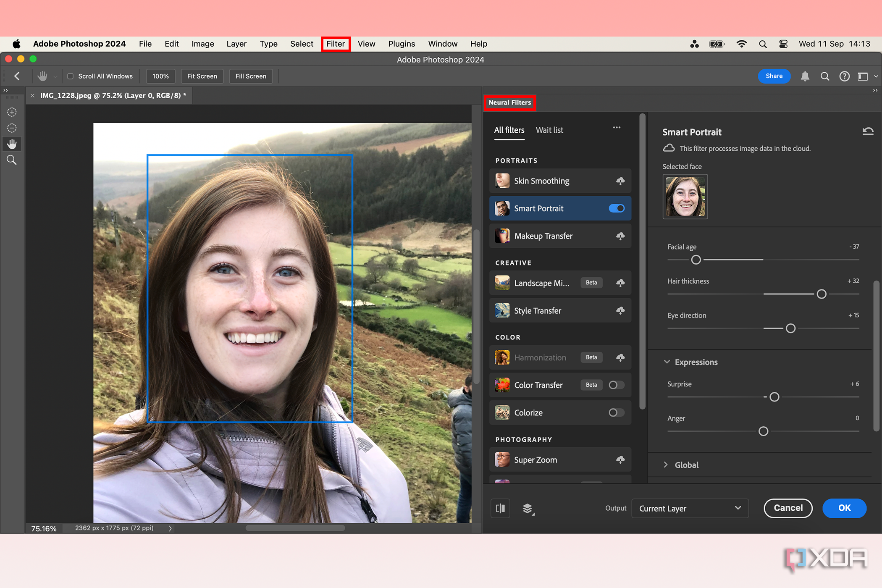Expand the Global section

tap(666, 465)
